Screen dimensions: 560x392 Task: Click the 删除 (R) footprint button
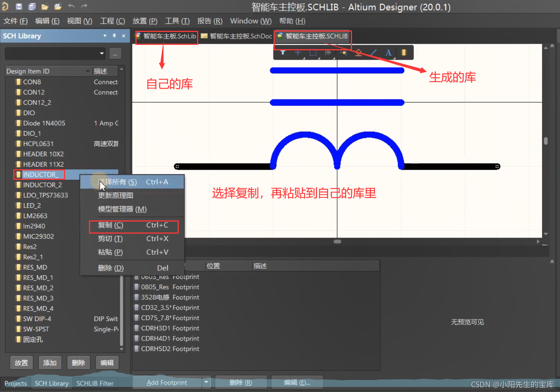(x=241, y=383)
